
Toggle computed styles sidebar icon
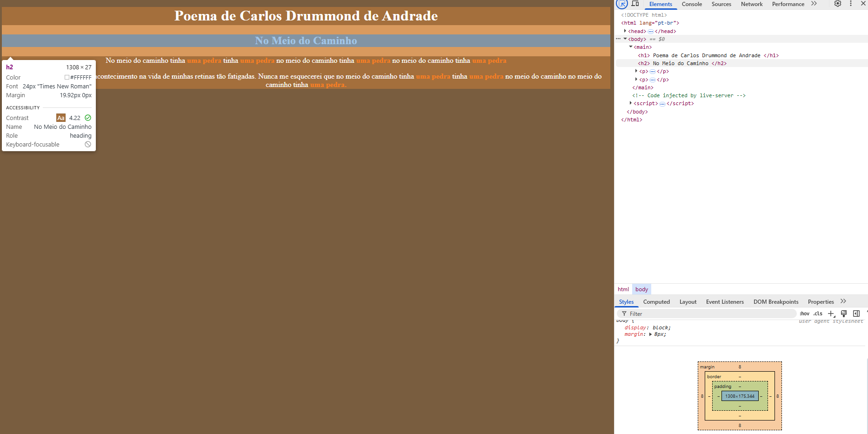pyautogui.click(x=856, y=314)
